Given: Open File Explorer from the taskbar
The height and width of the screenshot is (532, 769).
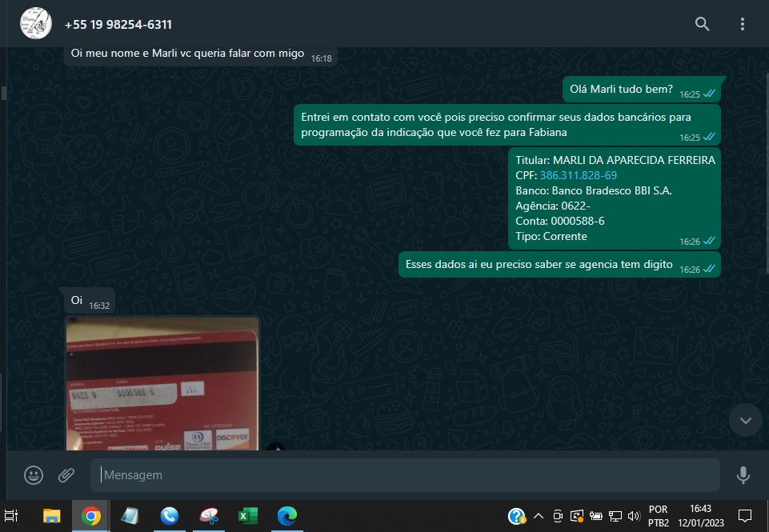Looking at the screenshot, I should [x=51, y=516].
